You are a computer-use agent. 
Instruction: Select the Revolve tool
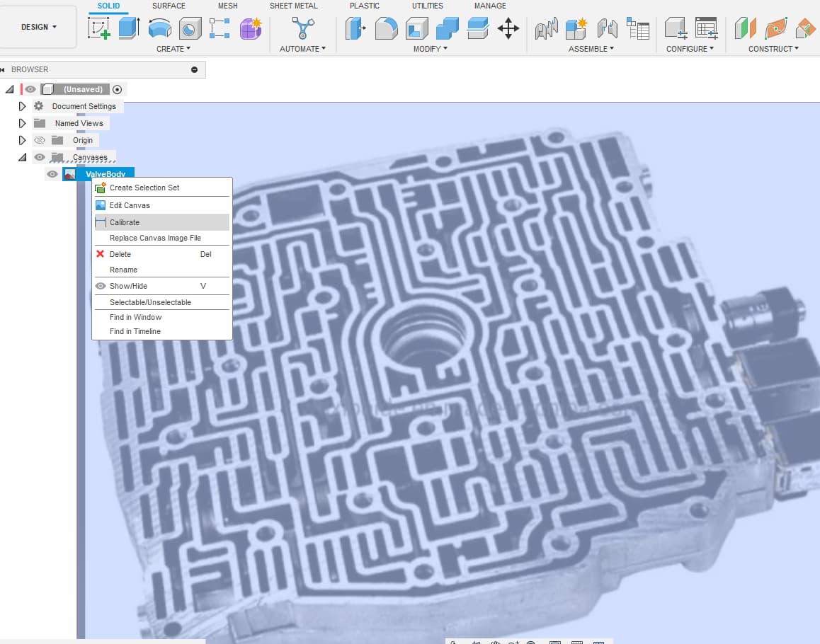point(160,28)
